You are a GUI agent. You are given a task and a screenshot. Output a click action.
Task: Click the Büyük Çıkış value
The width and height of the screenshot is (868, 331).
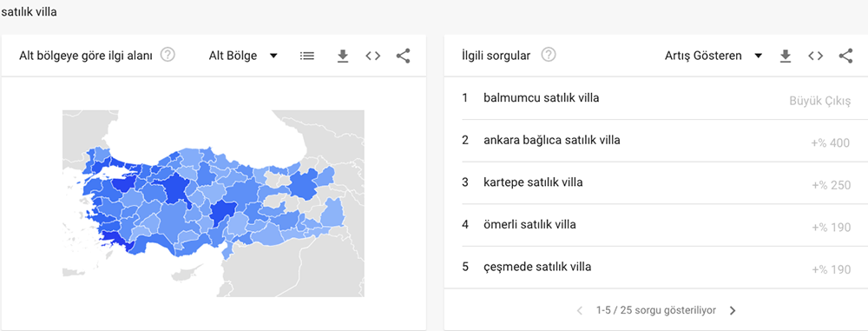(x=820, y=101)
